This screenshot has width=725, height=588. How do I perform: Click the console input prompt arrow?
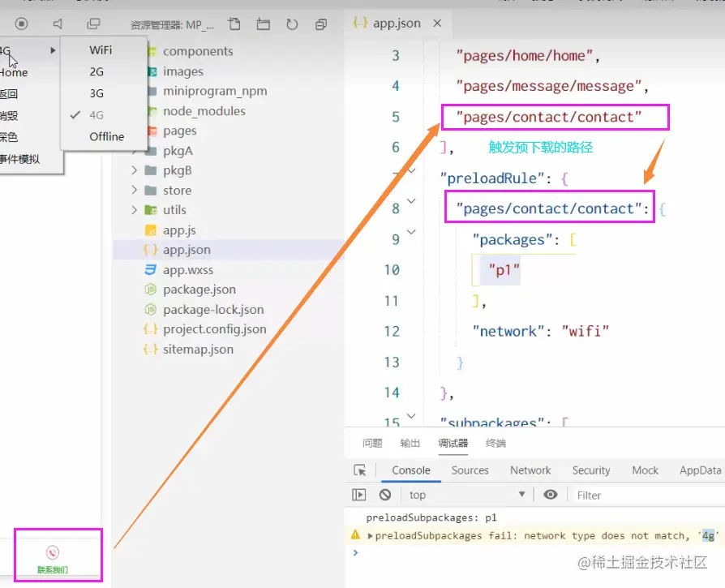[355, 552]
